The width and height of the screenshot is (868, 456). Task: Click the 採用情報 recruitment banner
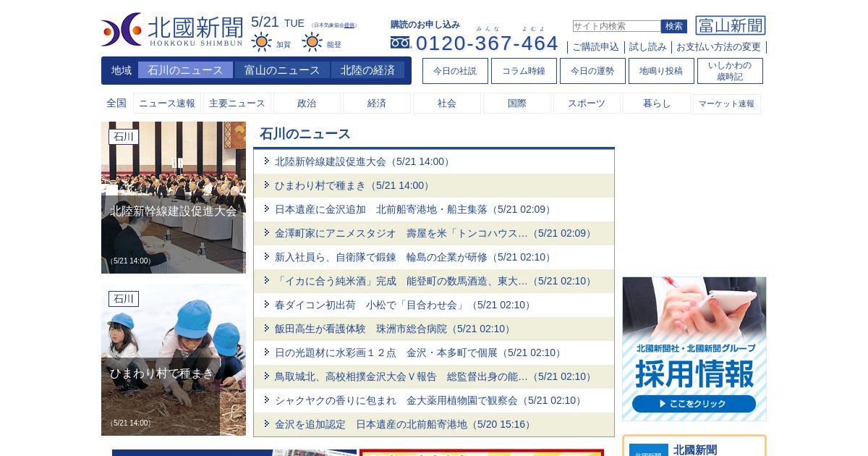(694, 349)
